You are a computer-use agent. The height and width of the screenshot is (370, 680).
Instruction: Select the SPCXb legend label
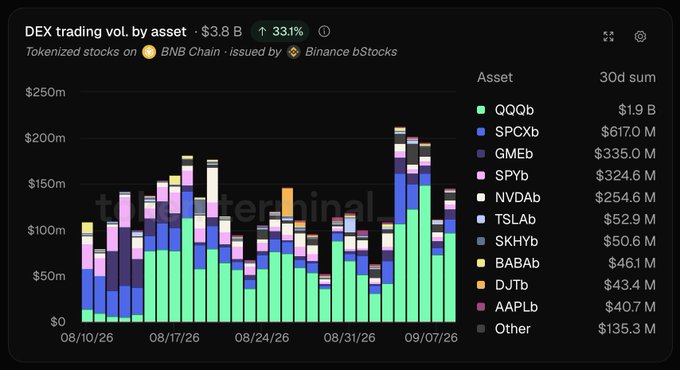517,131
